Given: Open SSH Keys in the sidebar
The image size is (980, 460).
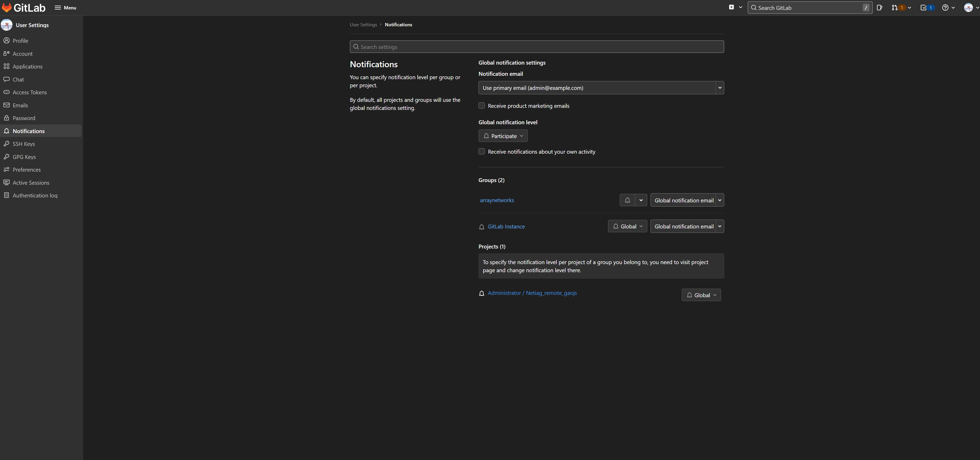Looking at the screenshot, I should tap(24, 144).
